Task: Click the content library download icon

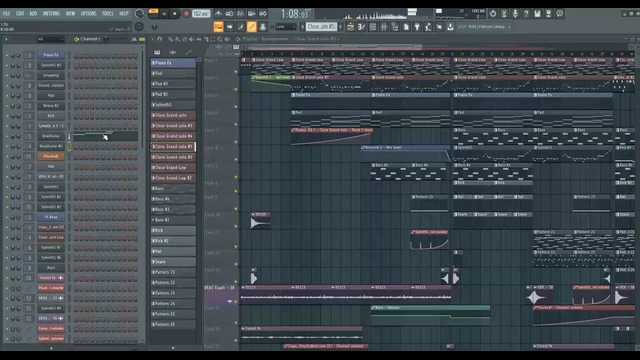Action: coord(450,27)
